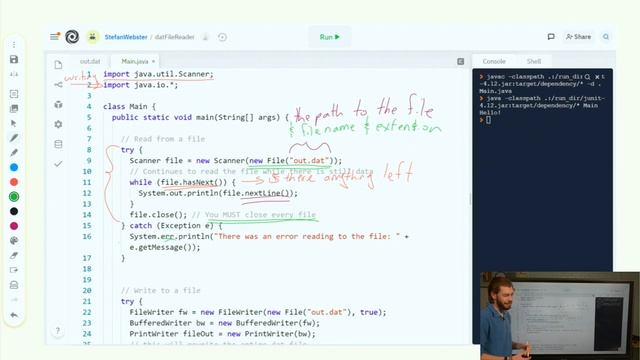640x360 pixels.
Task: Click the editor layout icon beside the Console tab
Action: click(461, 61)
